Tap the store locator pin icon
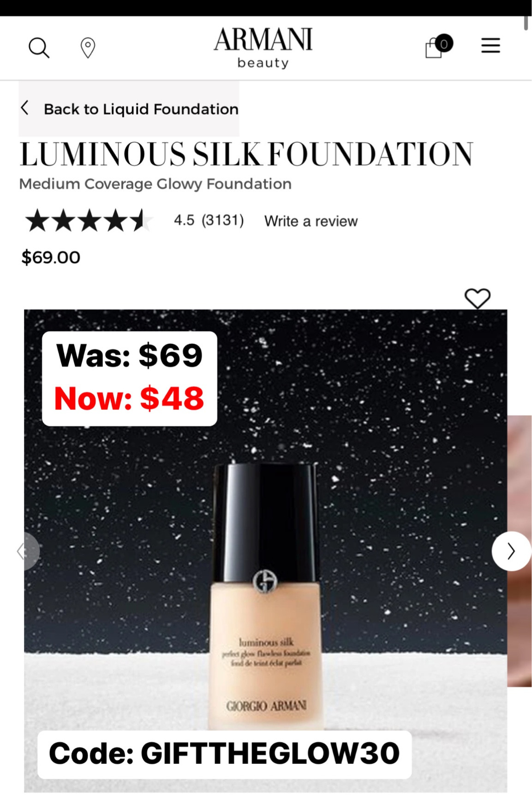This screenshot has height=798, width=532. click(88, 48)
